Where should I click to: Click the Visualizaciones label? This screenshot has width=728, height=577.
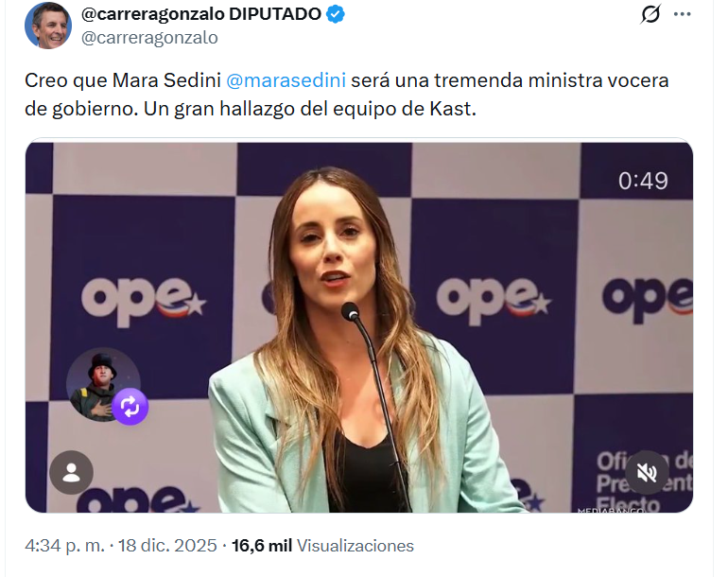pos(355,546)
